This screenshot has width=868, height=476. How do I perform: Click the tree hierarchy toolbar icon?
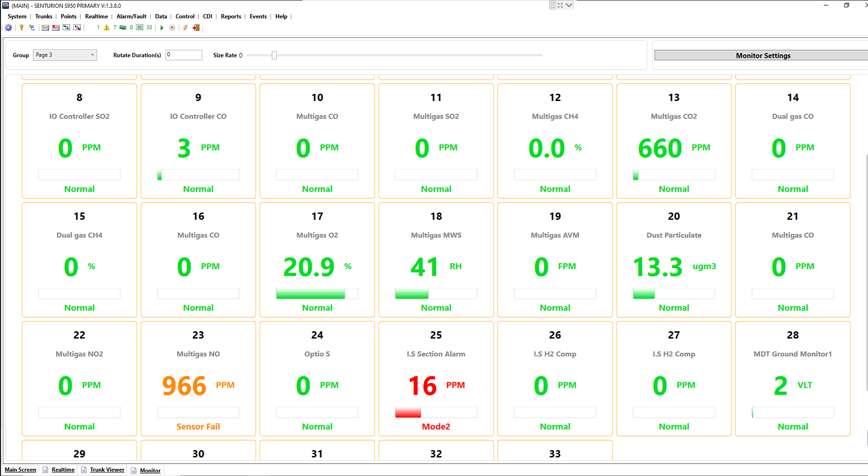tap(32, 28)
